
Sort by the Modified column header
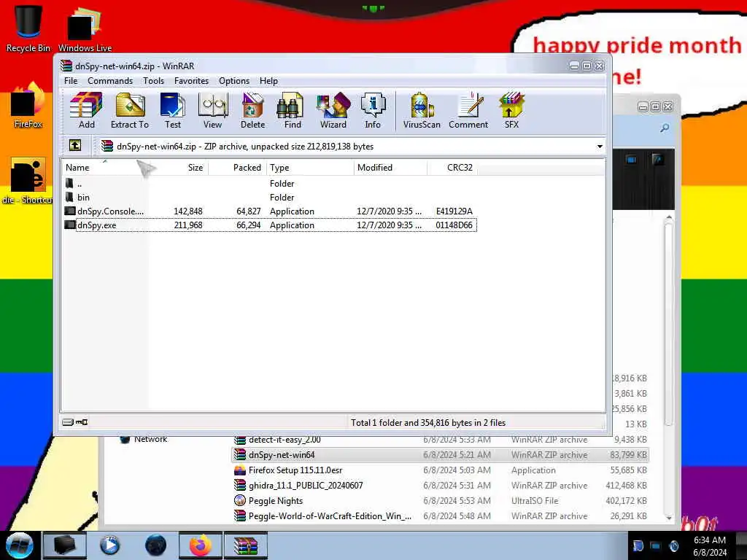pyautogui.click(x=391, y=168)
